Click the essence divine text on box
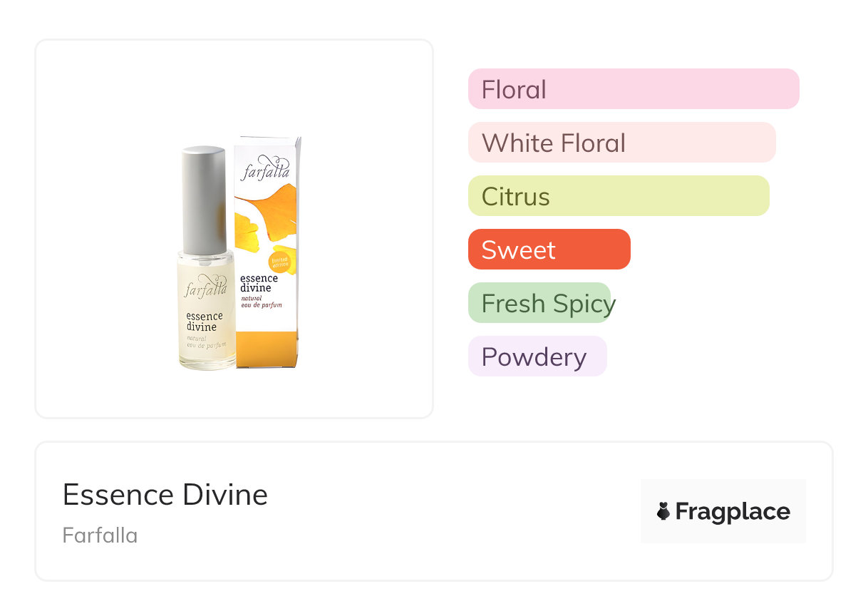 [x=259, y=283]
